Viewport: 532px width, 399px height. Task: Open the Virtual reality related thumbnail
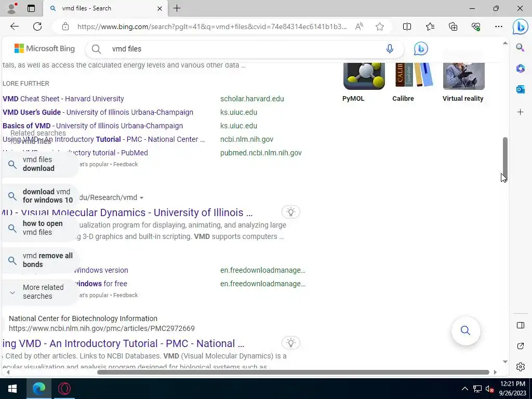[463, 75]
